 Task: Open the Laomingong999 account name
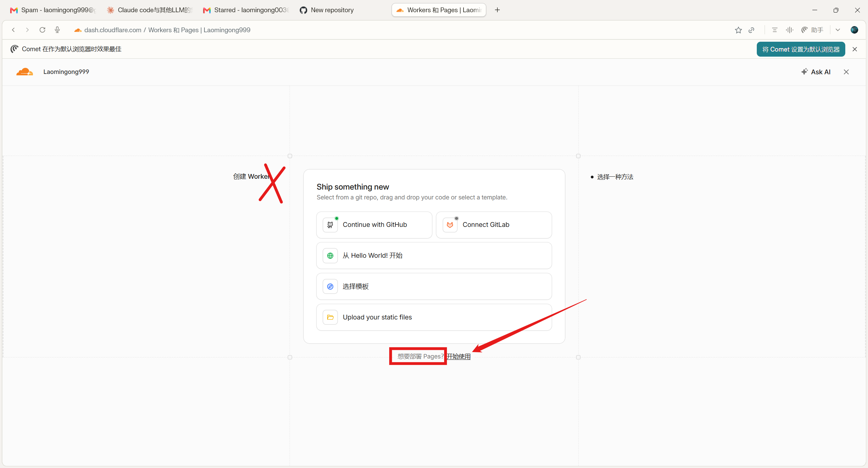(x=66, y=72)
